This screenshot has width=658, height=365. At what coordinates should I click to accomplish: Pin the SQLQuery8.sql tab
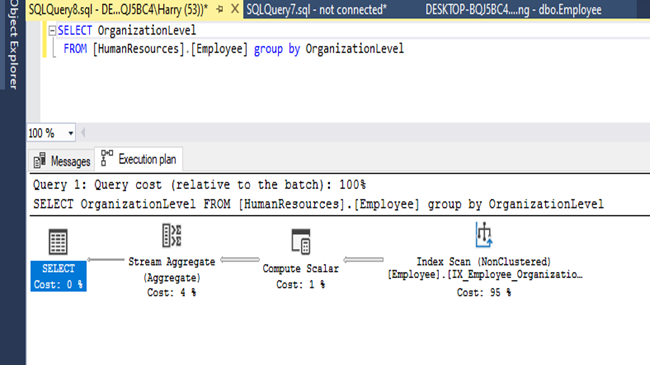pos(219,9)
